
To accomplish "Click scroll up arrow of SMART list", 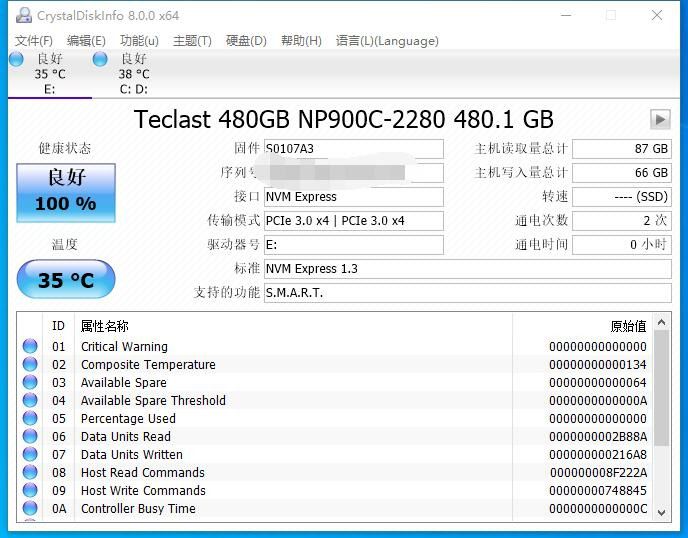I will point(662,323).
